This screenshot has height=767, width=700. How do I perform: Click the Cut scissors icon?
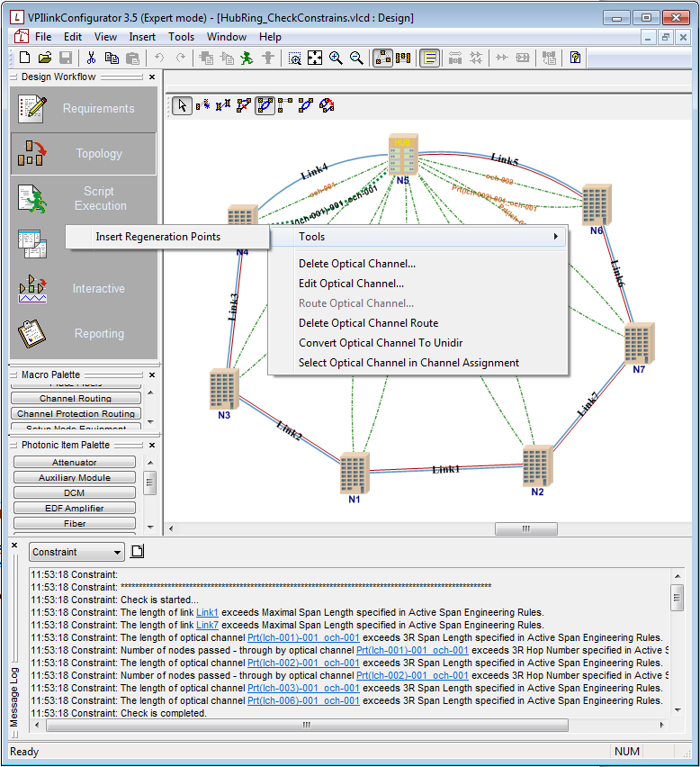[x=91, y=58]
